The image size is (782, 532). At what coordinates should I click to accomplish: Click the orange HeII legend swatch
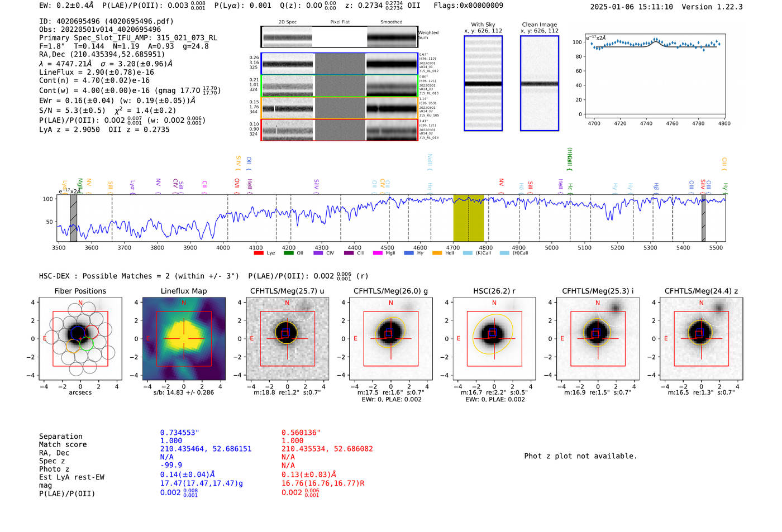pos(437,253)
